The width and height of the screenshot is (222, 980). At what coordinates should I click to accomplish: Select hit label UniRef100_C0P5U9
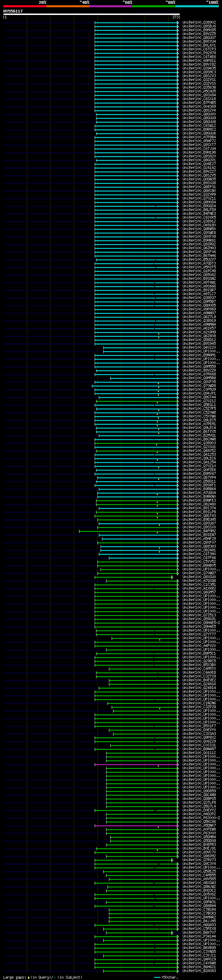pos(199,390)
